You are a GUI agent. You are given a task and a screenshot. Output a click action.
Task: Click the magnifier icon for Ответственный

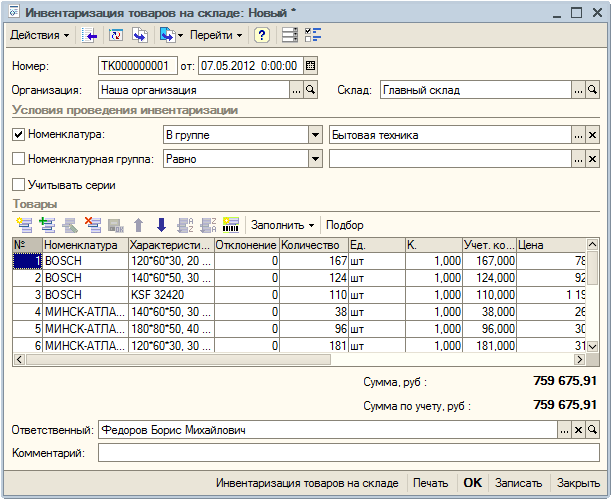(x=592, y=430)
